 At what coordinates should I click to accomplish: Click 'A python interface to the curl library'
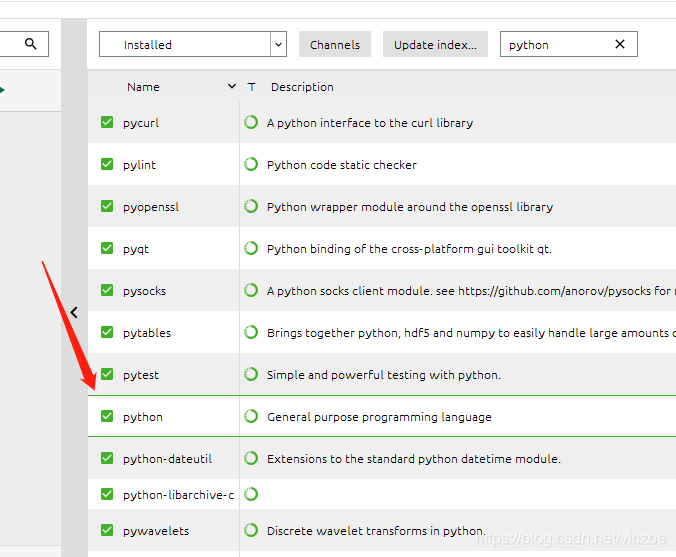click(x=370, y=123)
